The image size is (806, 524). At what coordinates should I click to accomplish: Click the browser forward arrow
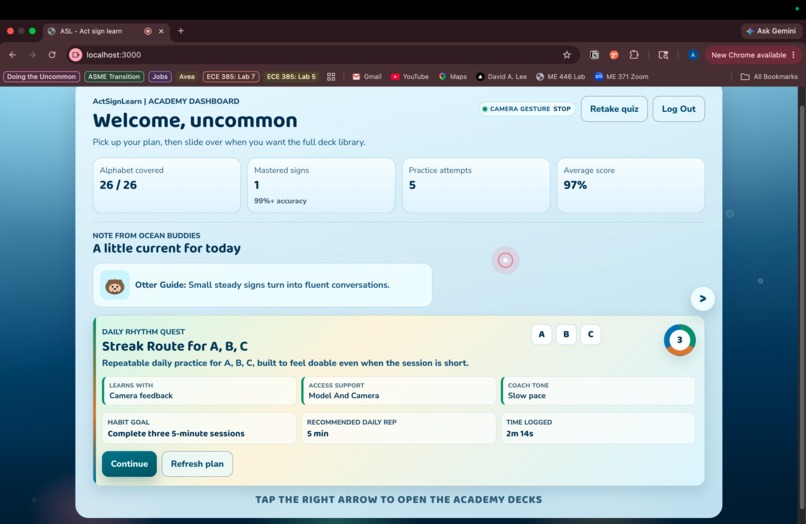[32, 55]
